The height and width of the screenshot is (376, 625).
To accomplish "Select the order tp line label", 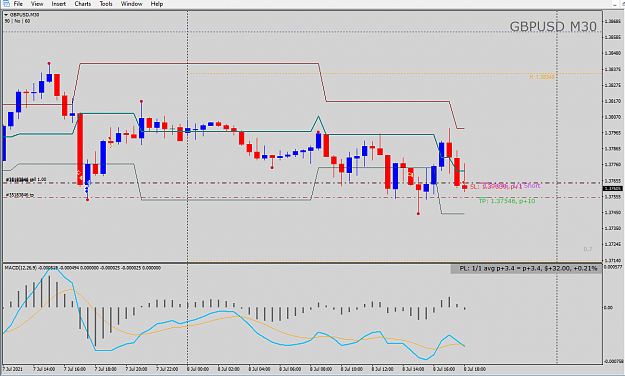I will (x=20, y=195).
